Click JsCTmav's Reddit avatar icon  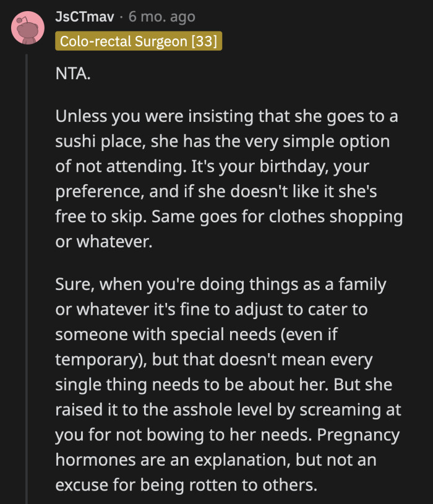[x=28, y=28]
